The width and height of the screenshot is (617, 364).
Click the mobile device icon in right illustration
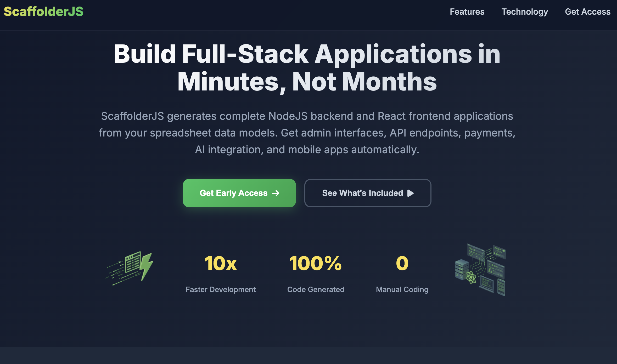click(x=501, y=287)
